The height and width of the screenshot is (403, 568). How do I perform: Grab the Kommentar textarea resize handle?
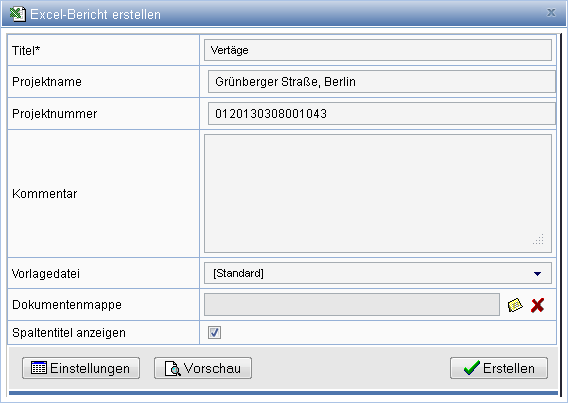click(539, 240)
